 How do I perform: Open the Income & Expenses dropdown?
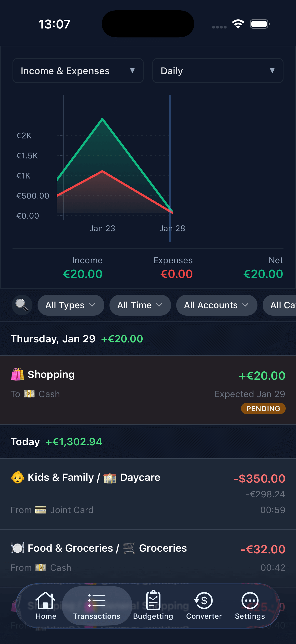point(78,70)
